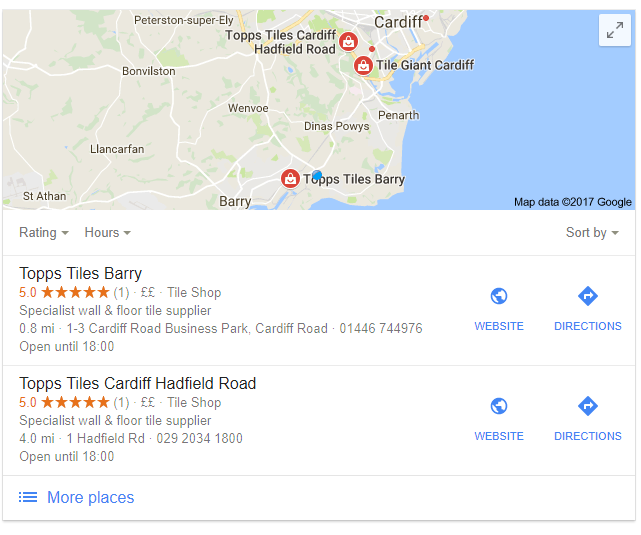Open the Hours filter dropdown
This screenshot has width=641, height=535.
click(x=108, y=233)
